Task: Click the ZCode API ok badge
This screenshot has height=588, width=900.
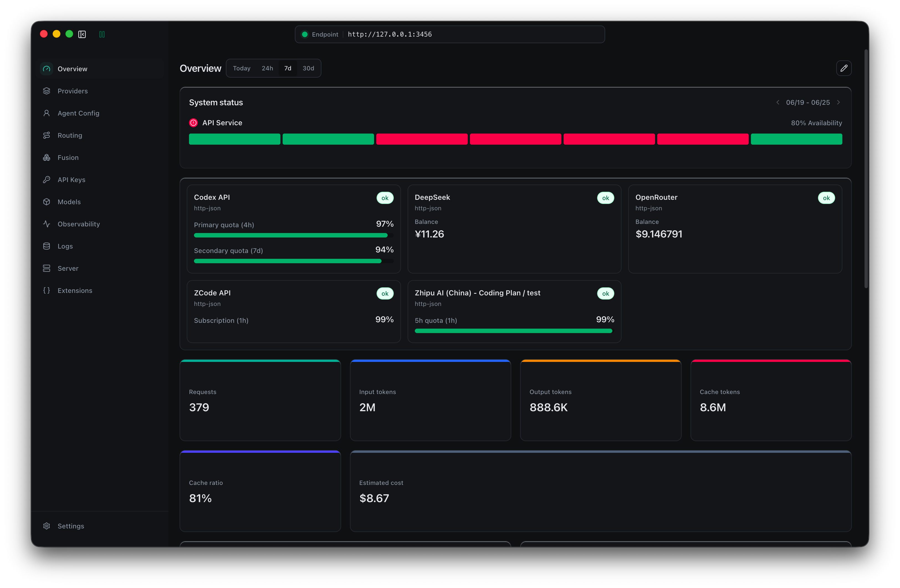Action: (385, 293)
